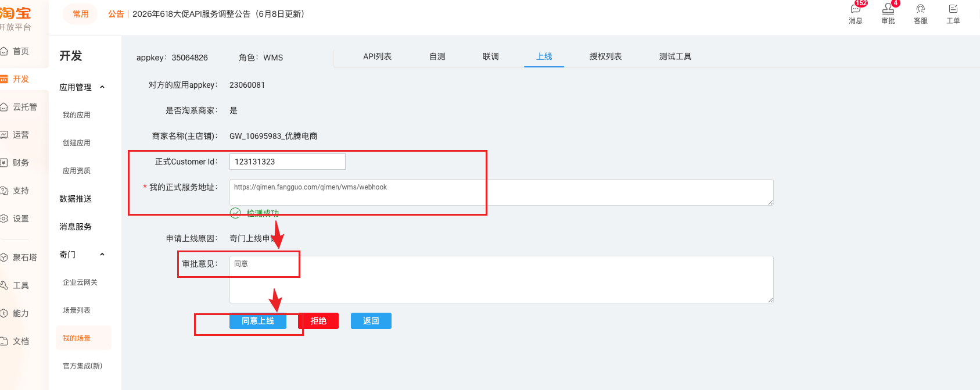Open 企业云网关 under 奇门

tap(80, 282)
